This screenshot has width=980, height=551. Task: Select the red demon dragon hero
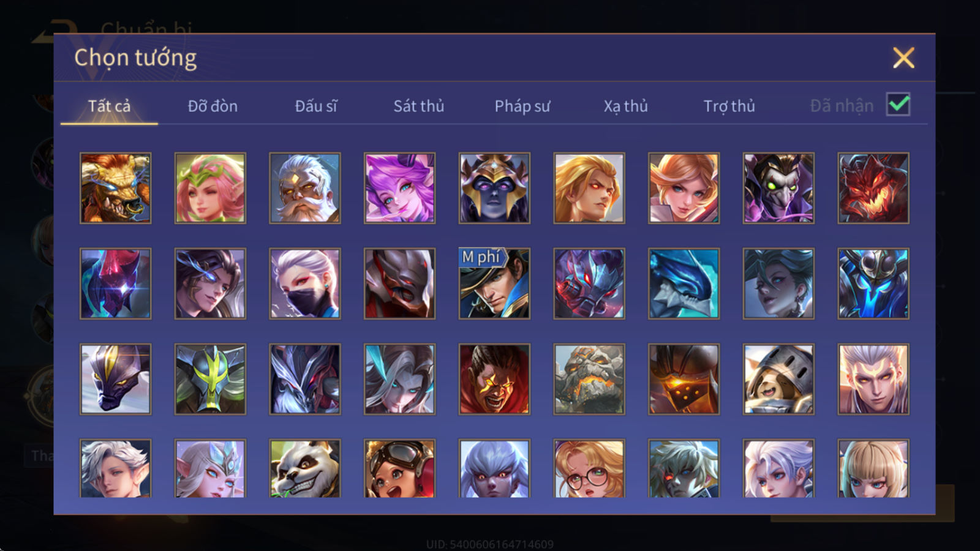coord(873,188)
